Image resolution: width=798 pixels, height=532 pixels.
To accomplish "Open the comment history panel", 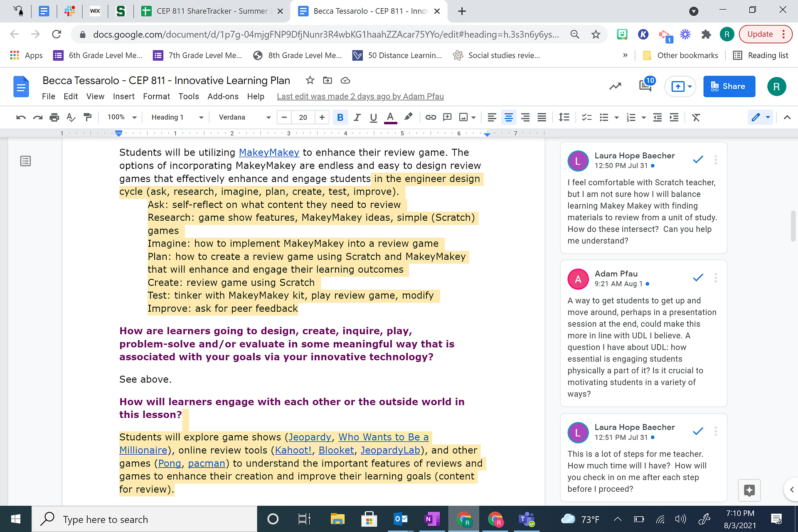I will tap(645, 86).
